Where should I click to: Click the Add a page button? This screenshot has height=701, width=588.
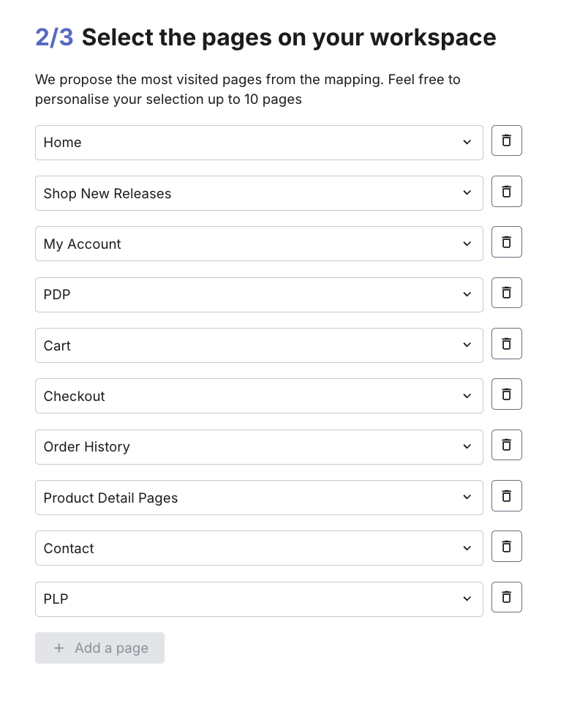99,648
